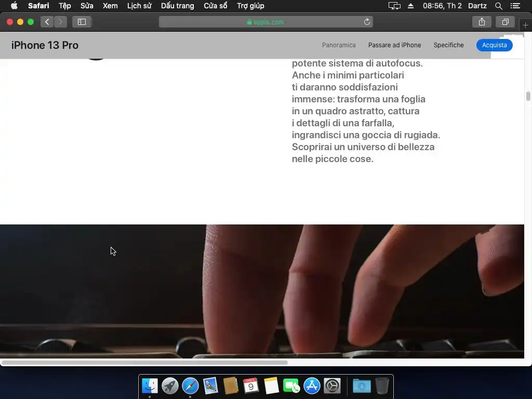Open Notification Center list icon
Image resolution: width=532 pixels, height=399 pixels.
515,6
